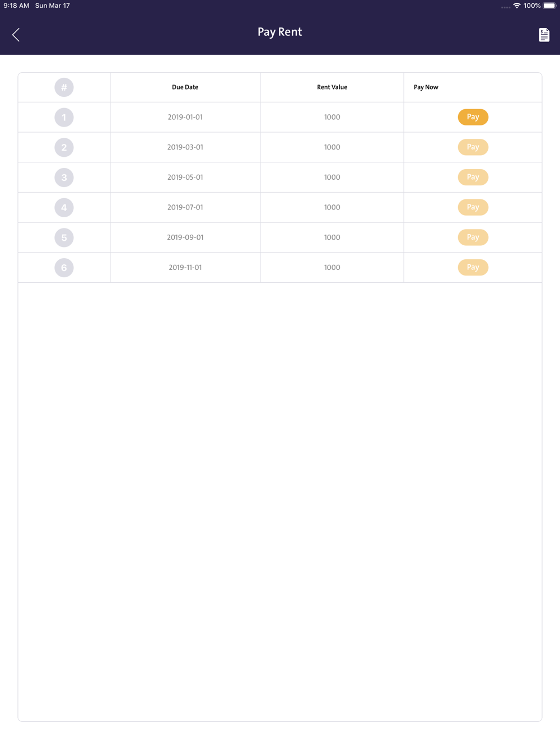Screen dimensions: 560x747
Task: Open the rent invoice document icon
Action: click(544, 35)
